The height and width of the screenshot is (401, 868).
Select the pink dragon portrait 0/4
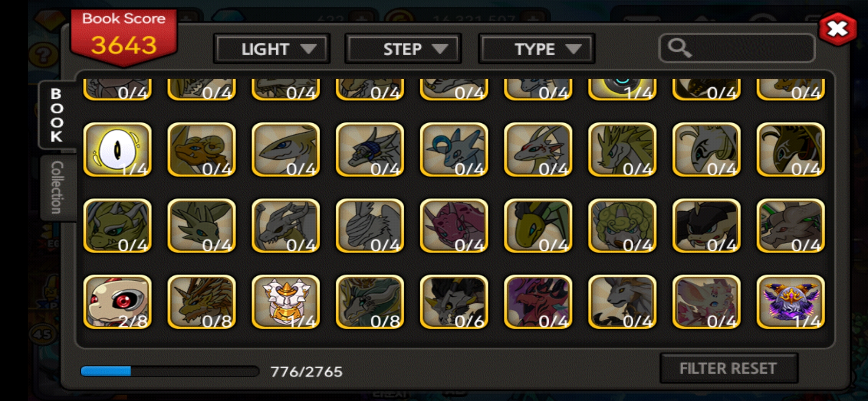454,226
